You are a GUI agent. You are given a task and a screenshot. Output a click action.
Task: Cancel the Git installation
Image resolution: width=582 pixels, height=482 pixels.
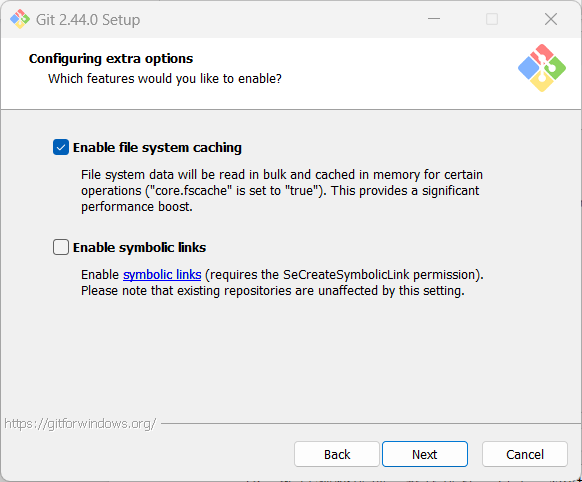pyautogui.click(x=525, y=454)
